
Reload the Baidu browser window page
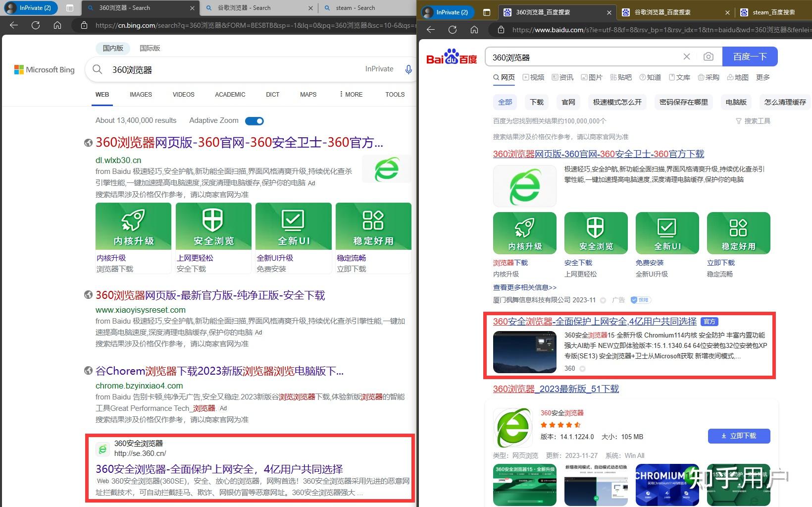coord(453,30)
